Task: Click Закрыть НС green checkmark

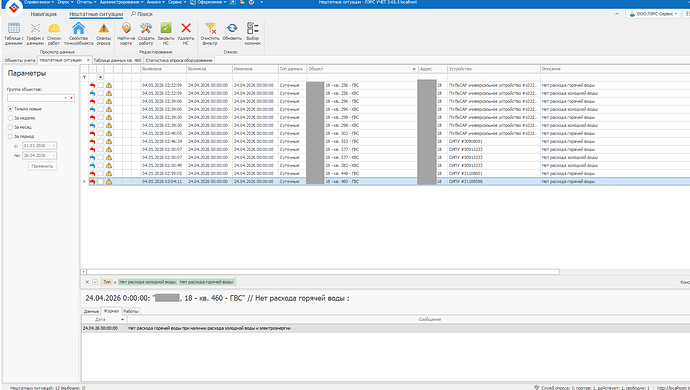Action: pyautogui.click(x=166, y=33)
